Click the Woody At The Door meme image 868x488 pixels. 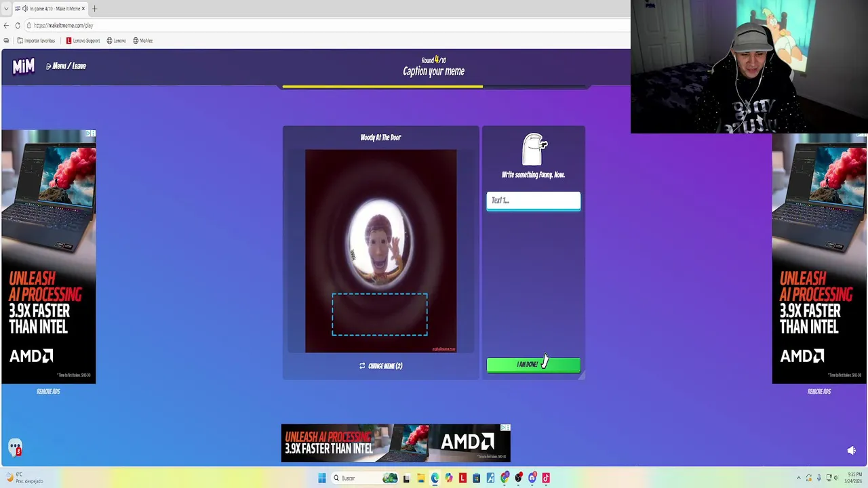[x=380, y=251]
